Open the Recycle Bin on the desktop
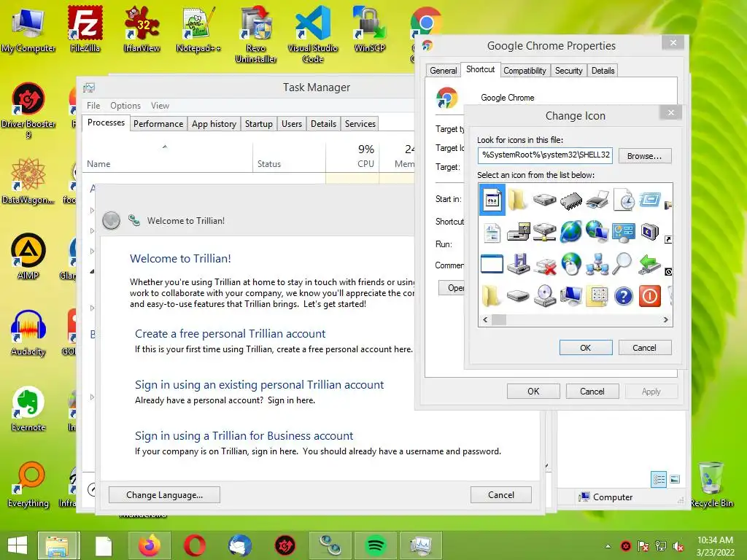The height and width of the screenshot is (560, 747). click(711, 485)
